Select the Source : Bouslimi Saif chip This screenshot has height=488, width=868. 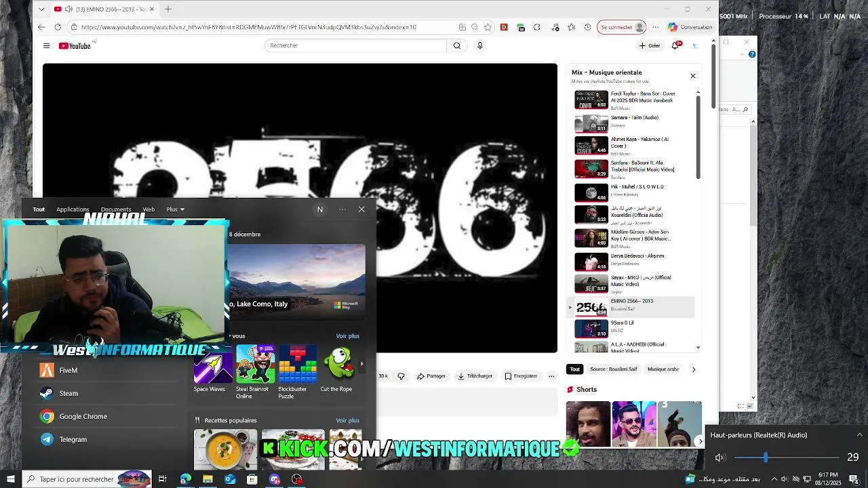(613, 369)
